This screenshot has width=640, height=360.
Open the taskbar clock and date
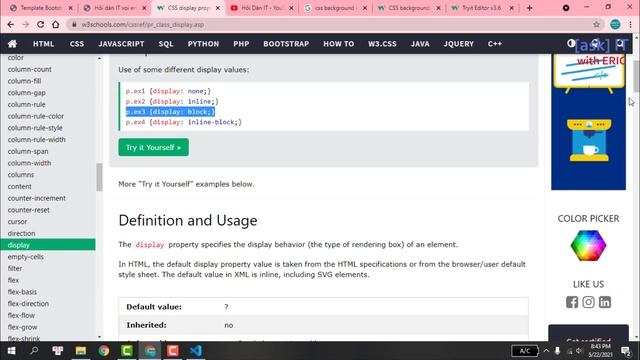click(x=600, y=351)
